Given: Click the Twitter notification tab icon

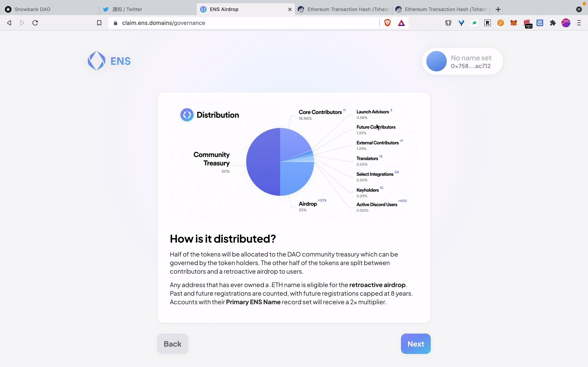Looking at the screenshot, I should (105, 9).
